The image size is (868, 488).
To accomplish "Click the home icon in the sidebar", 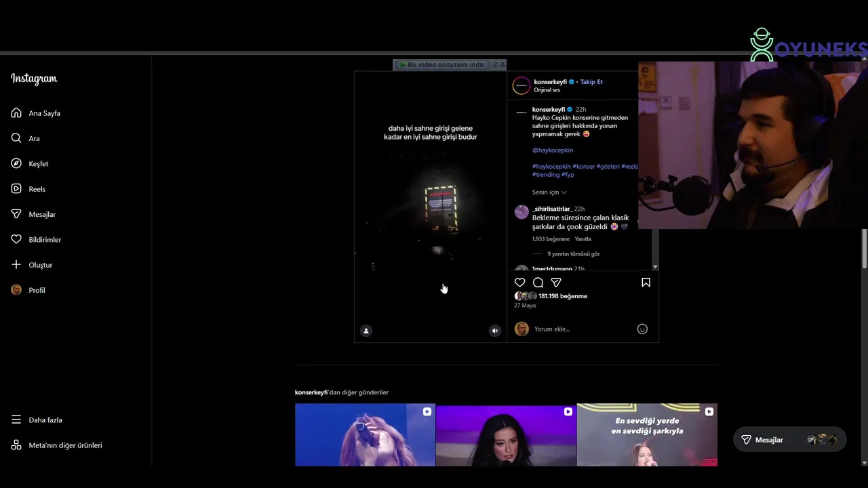I will click(16, 113).
